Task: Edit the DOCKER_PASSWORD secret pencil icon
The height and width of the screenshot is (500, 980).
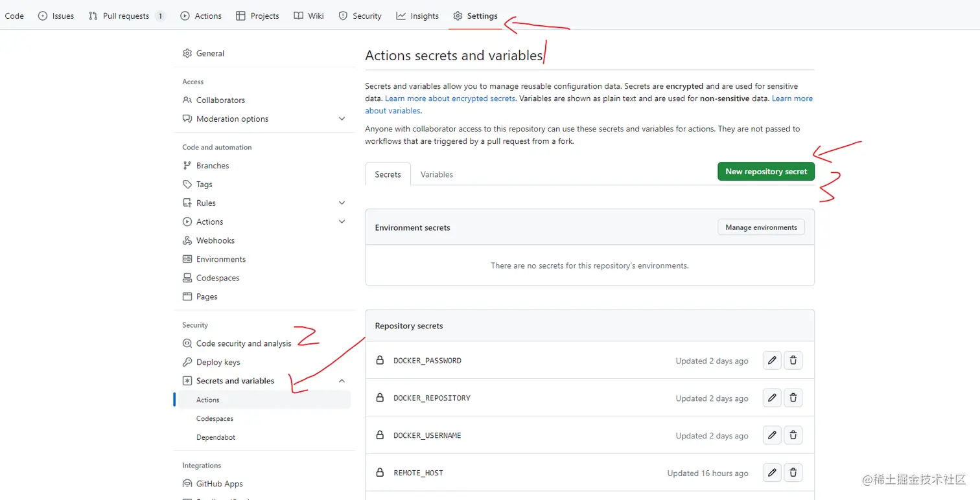Action: (x=771, y=361)
